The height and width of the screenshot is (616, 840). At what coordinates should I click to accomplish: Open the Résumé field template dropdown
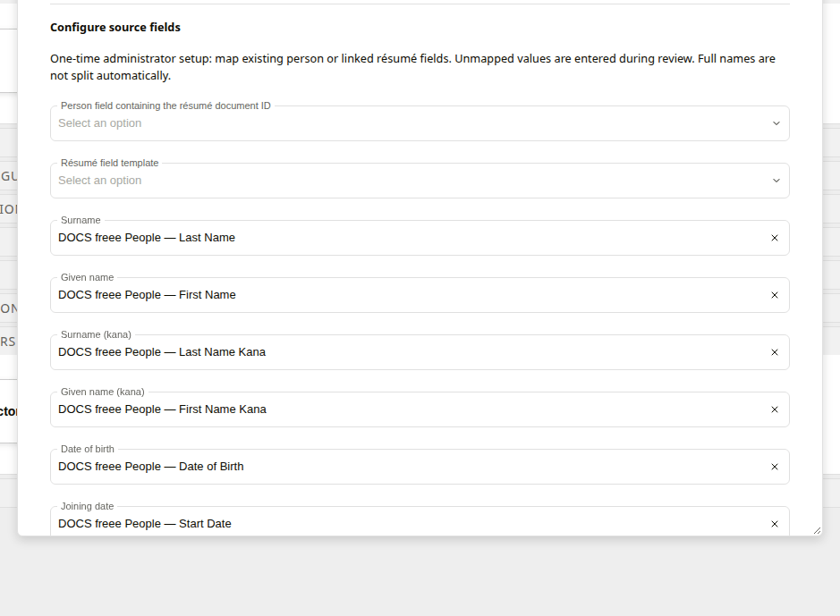click(420, 181)
